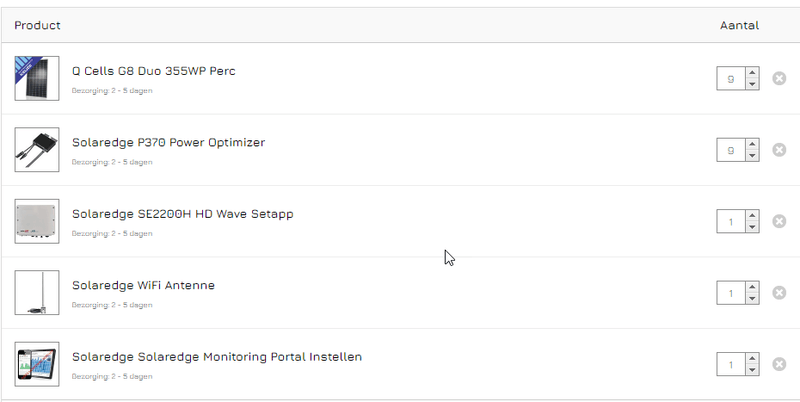800x402 pixels.
Task: Decrease Solaredge P370 Power Optimizer quantity
Action: (x=752, y=156)
